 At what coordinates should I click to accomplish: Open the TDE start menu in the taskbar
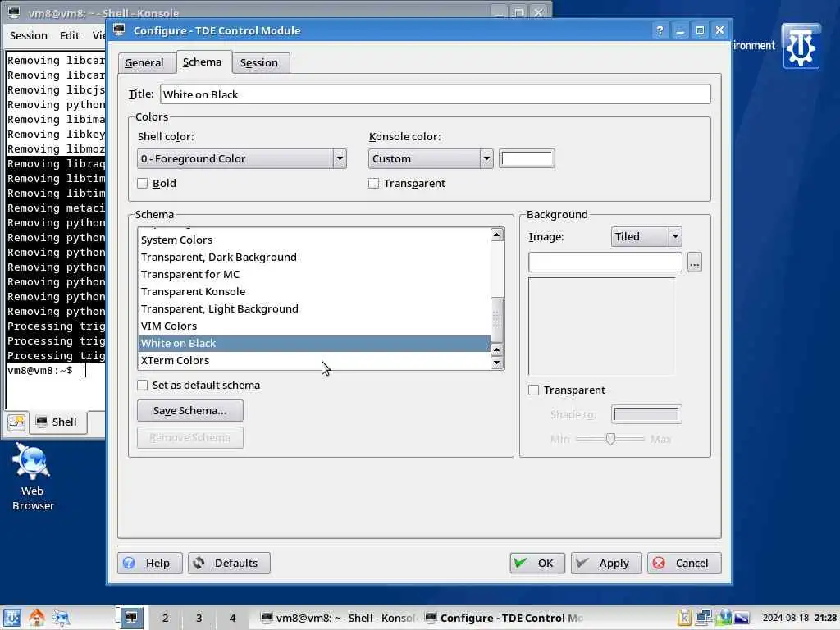click(x=11, y=618)
